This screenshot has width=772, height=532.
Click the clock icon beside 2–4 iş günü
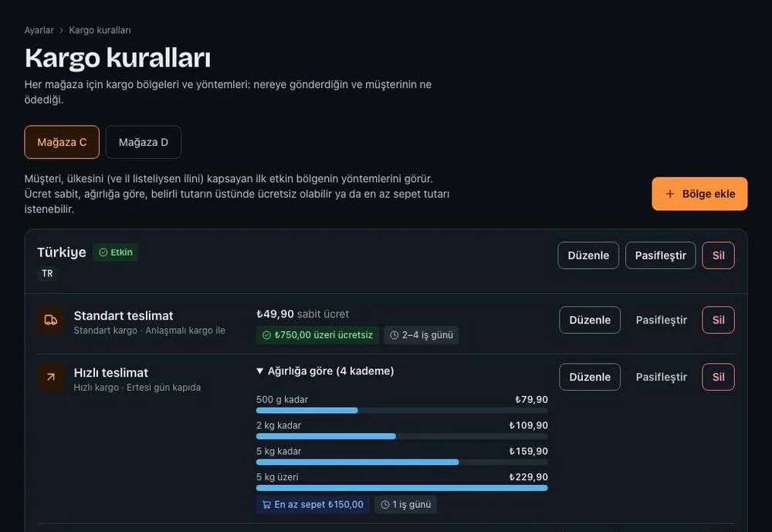coord(394,335)
